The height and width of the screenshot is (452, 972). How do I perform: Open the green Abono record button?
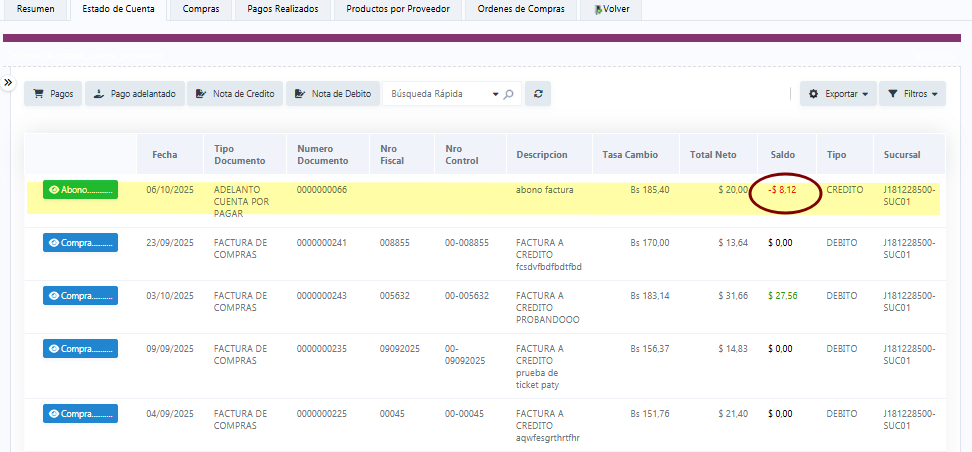pos(80,190)
